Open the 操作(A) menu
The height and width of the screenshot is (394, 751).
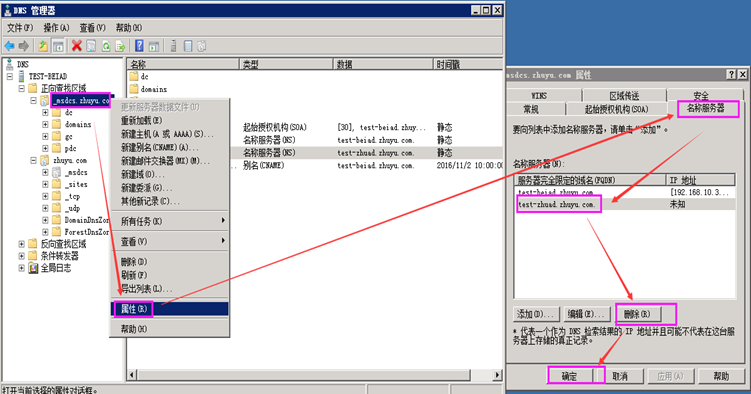pyautogui.click(x=56, y=28)
